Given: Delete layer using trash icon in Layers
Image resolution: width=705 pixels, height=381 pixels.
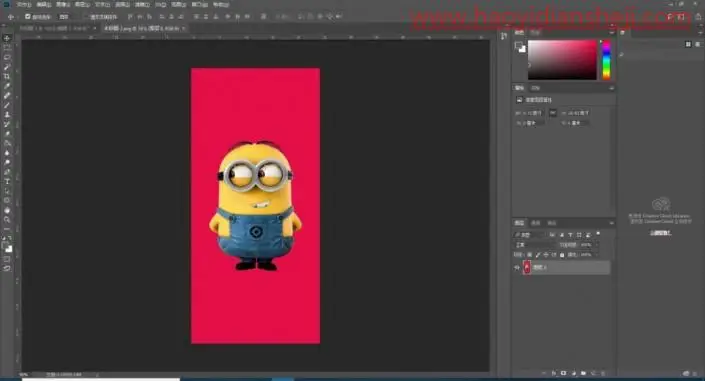Looking at the screenshot, I should [x=603, y=373].
